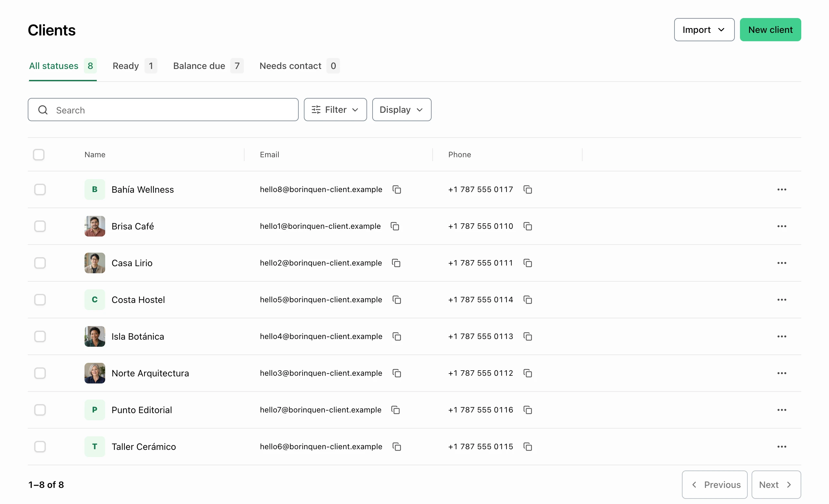This screenshot has width=829, height=504.
Task: Copy Brisa Café phone number
Action: [527, 226]
